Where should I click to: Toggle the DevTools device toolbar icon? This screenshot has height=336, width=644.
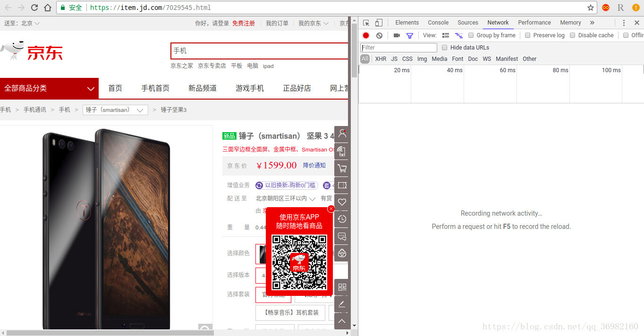(379, 23)
